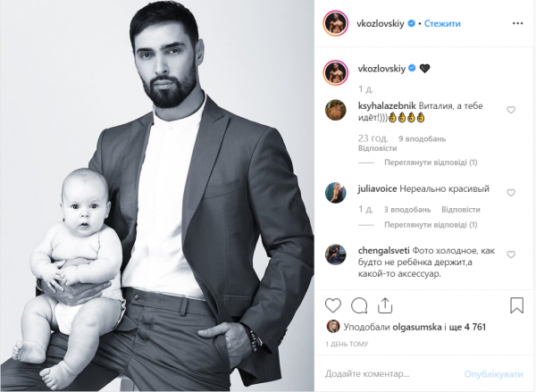Like the post with the heart icon
Screen dimensions: 536x392
point(333,305)
